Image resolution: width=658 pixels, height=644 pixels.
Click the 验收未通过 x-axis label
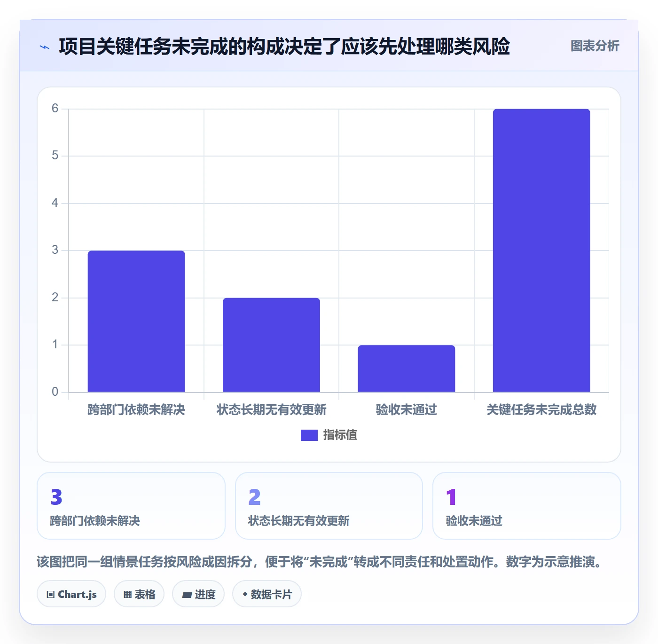click(407, 410)
